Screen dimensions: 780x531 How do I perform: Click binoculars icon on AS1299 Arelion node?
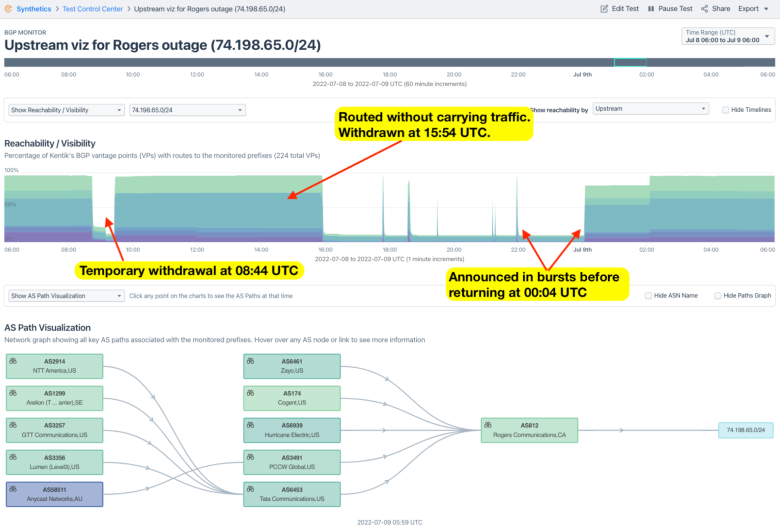point(13,393)
